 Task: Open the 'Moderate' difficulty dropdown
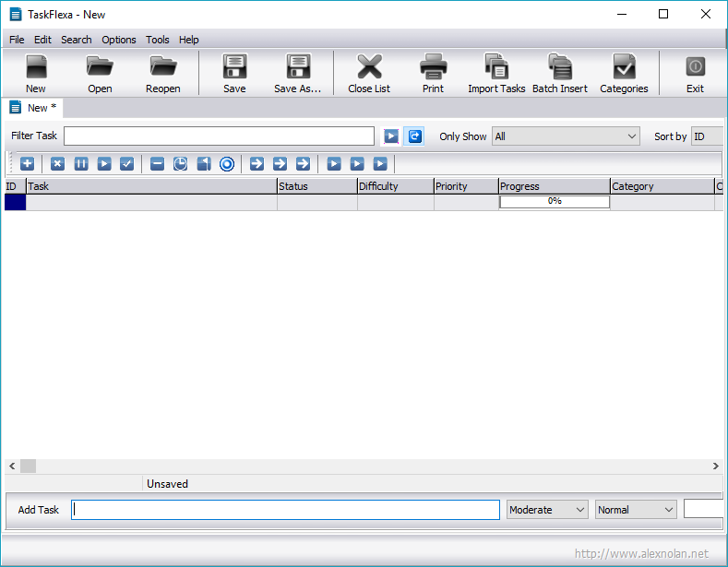coord(547,510)
